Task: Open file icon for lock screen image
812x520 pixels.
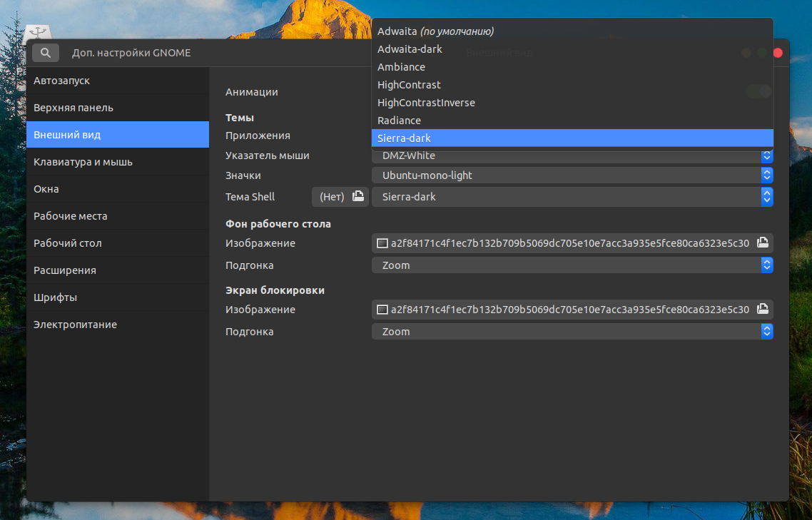Action: tap(762, 309)
